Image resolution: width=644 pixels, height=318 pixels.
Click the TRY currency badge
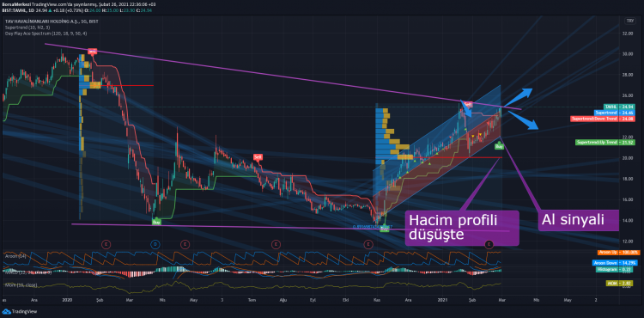pyautogui.click(x=629, y=21)
